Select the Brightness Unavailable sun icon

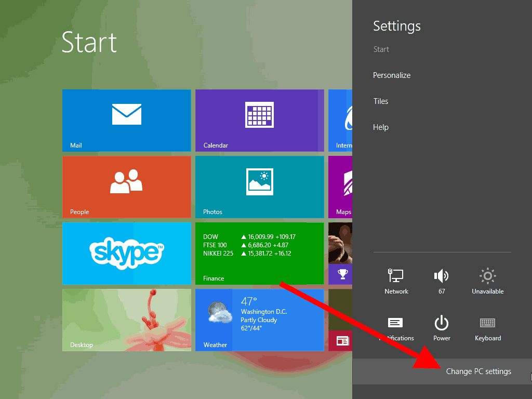coord(487,281)
